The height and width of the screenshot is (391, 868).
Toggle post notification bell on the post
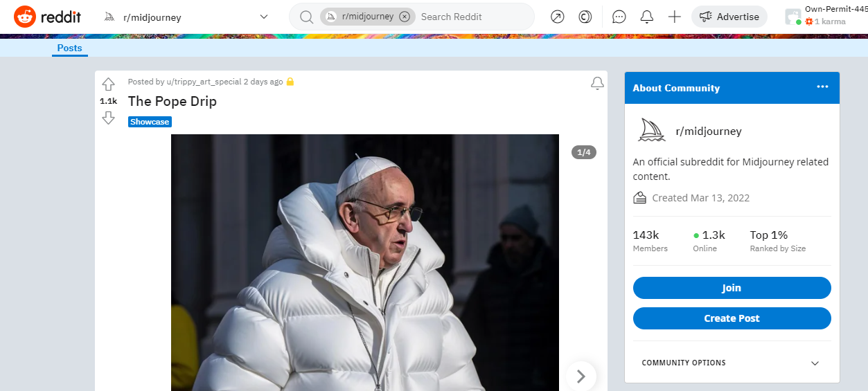pyautogui.click(x=596, y=84)
